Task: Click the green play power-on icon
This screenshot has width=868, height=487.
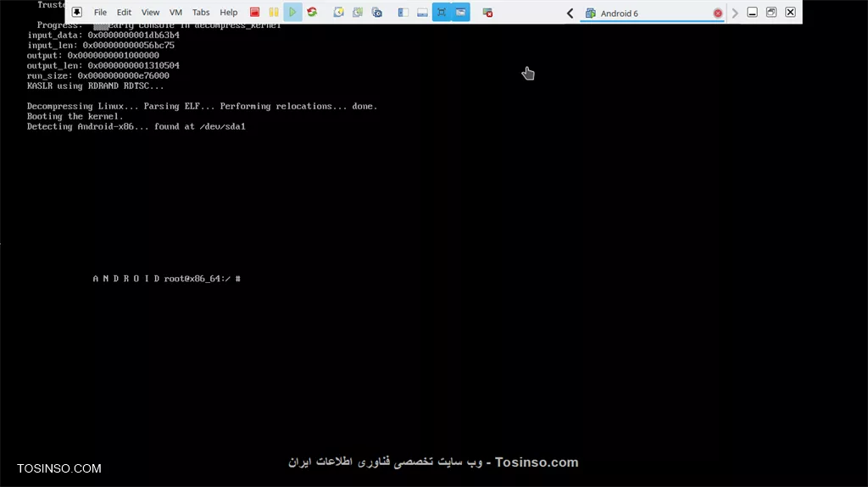Action: (292, 12)
